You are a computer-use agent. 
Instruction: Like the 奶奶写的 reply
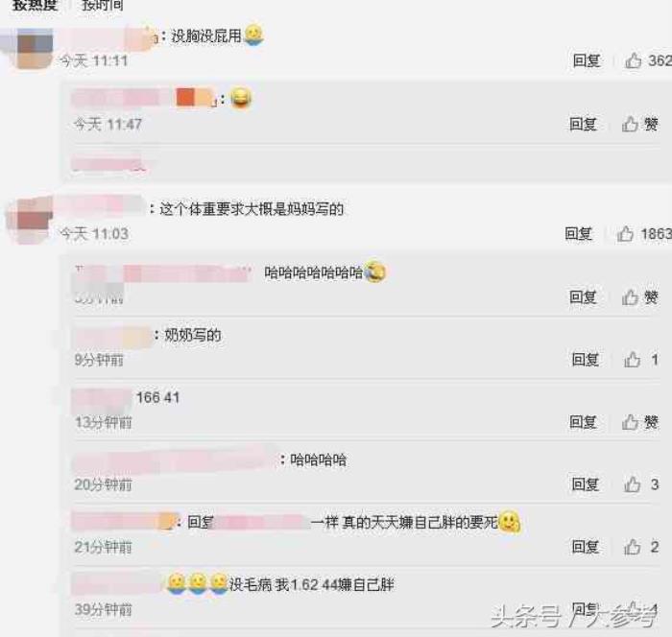[632, 360]
